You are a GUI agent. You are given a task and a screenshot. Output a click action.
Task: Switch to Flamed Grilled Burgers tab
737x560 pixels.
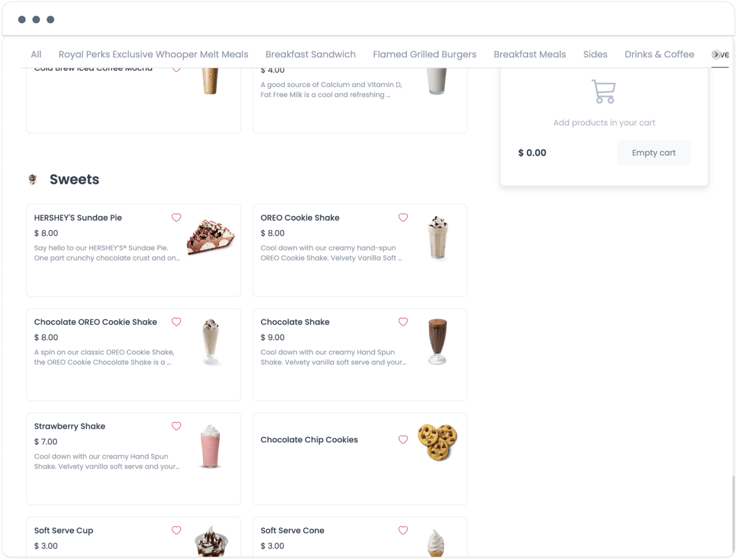coord(425,54)
